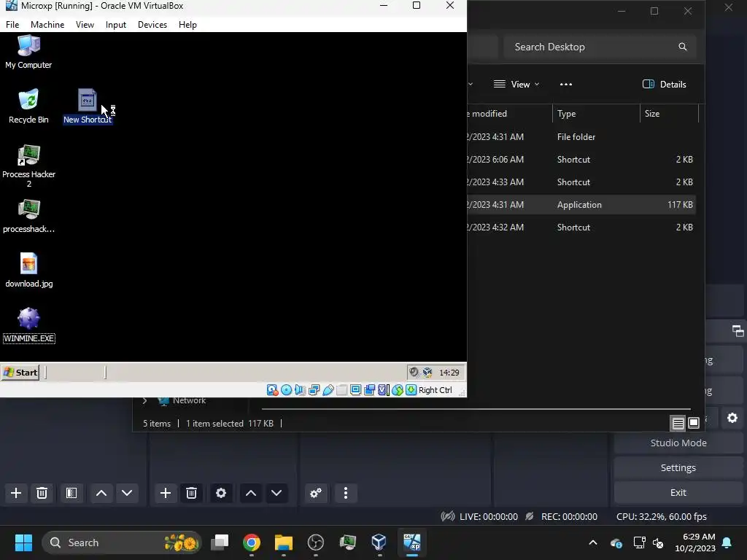
Task: Click the VirtualBox optical drive indicator
Action: pos(286,390)
